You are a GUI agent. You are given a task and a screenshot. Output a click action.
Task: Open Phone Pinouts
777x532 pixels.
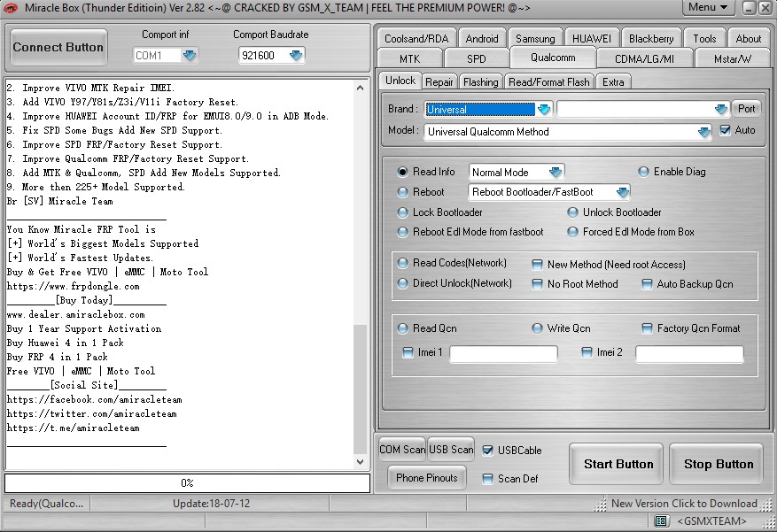tap(427, 478)
